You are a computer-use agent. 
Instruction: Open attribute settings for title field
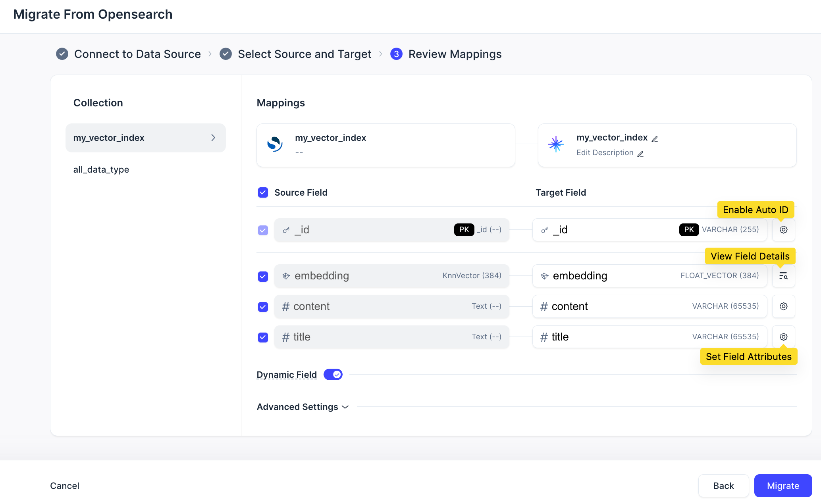tap(783, 337)
